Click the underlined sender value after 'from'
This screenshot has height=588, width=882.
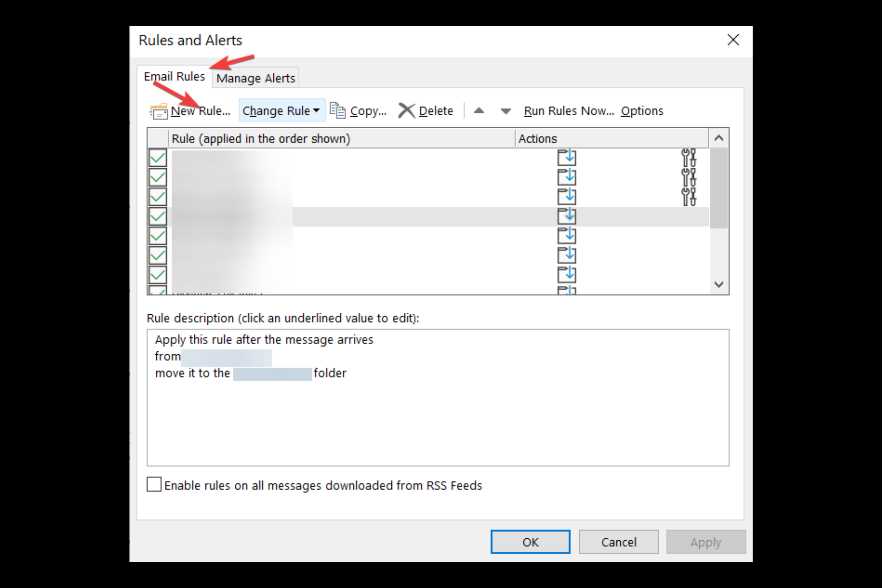[226, 357]
